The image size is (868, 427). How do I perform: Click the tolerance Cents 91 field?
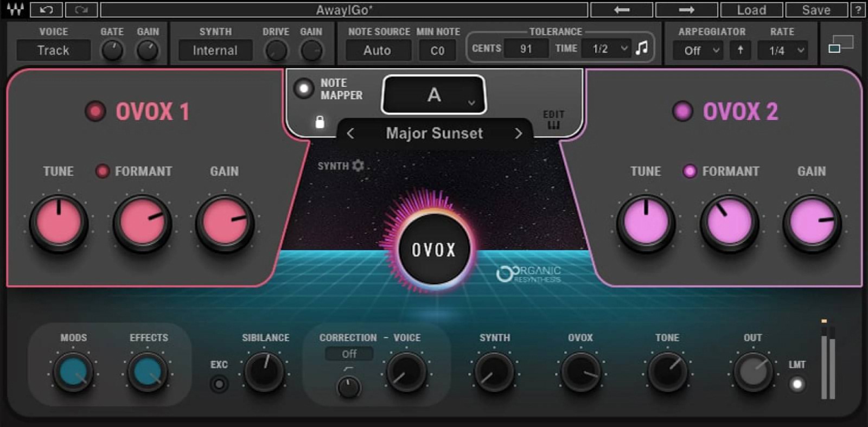point(526,49)
